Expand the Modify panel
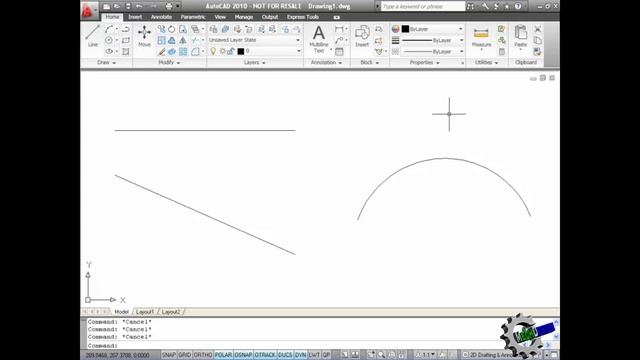The width and height of the screenshot is (640, 360). [x=169, y=62]
